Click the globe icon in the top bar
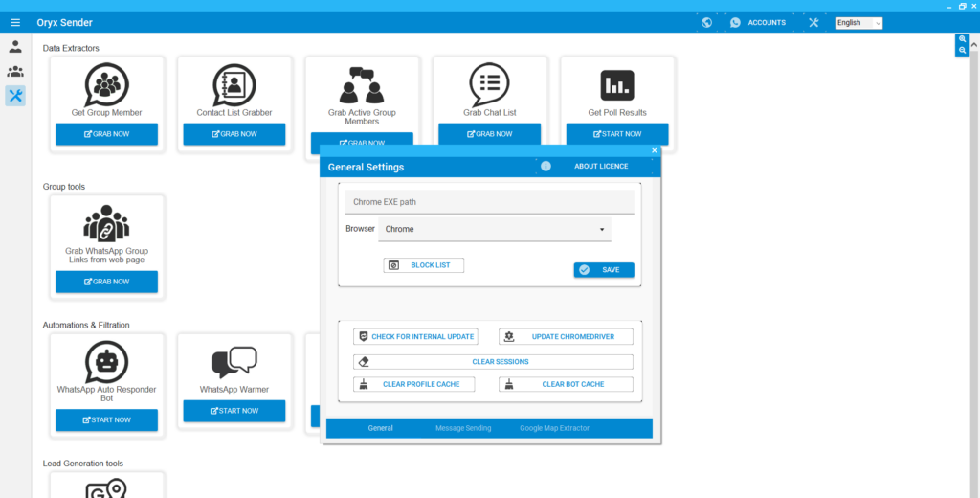The width and height of the screenshot is (980, 498). (707, 23)
